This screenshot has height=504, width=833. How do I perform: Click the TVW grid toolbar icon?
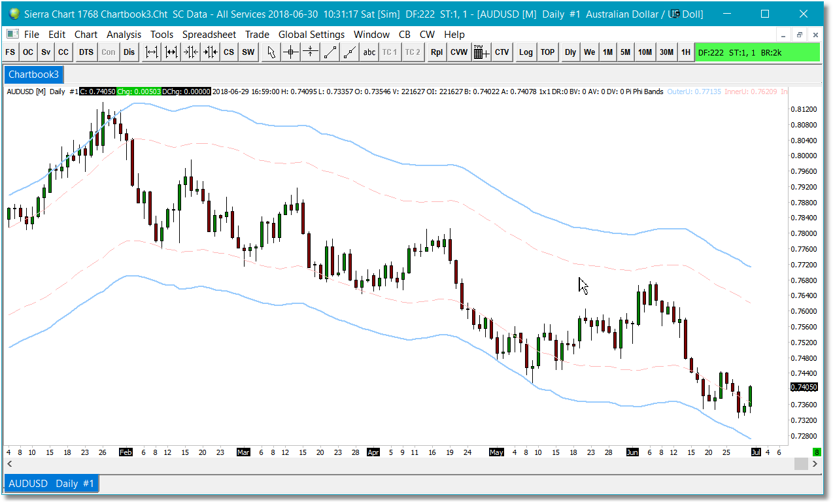481,52
